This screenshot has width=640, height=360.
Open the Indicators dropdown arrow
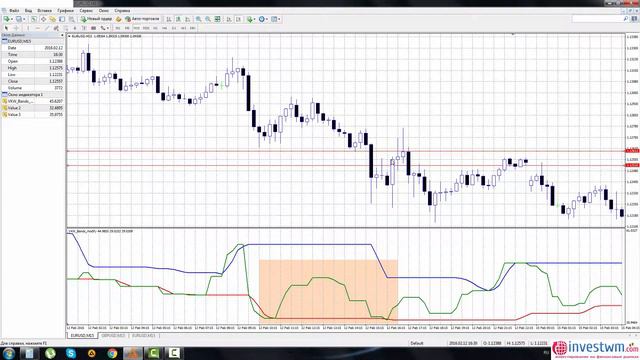click(x=255, y=19)
